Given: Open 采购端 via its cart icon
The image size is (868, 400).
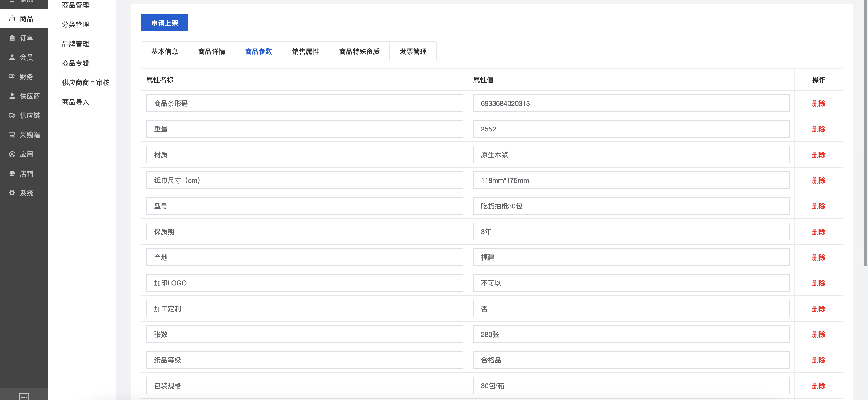Looking at the screenshot, I should [x=12, y=135].
